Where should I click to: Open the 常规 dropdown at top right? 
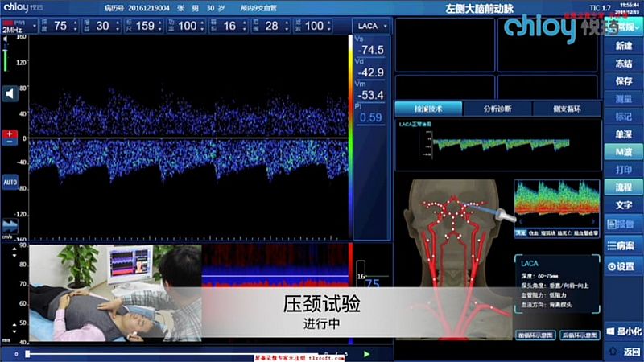625,27
